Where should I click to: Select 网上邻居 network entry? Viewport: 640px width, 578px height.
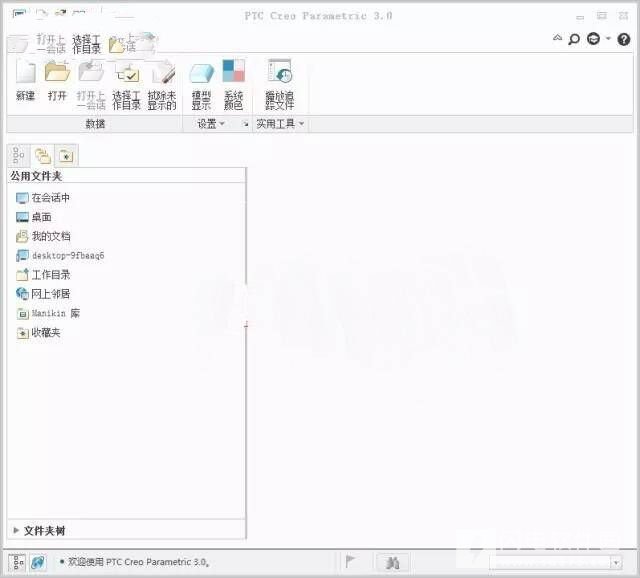click(43, 294)
